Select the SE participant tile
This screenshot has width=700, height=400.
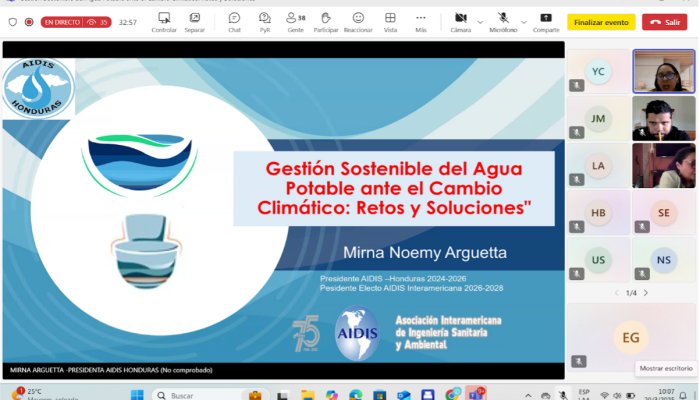pyautogui.click(x=664, y=213)
